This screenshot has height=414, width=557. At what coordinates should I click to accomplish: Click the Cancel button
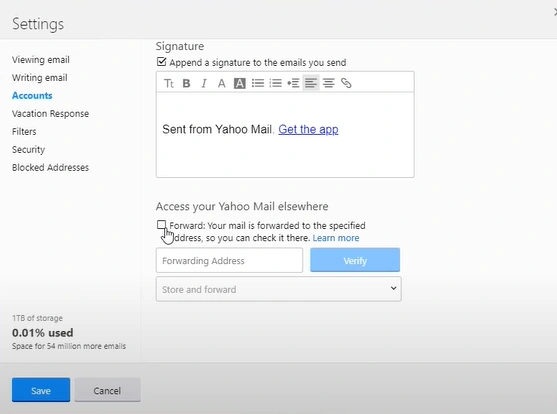pyautogui.click(x=107, y=390)
